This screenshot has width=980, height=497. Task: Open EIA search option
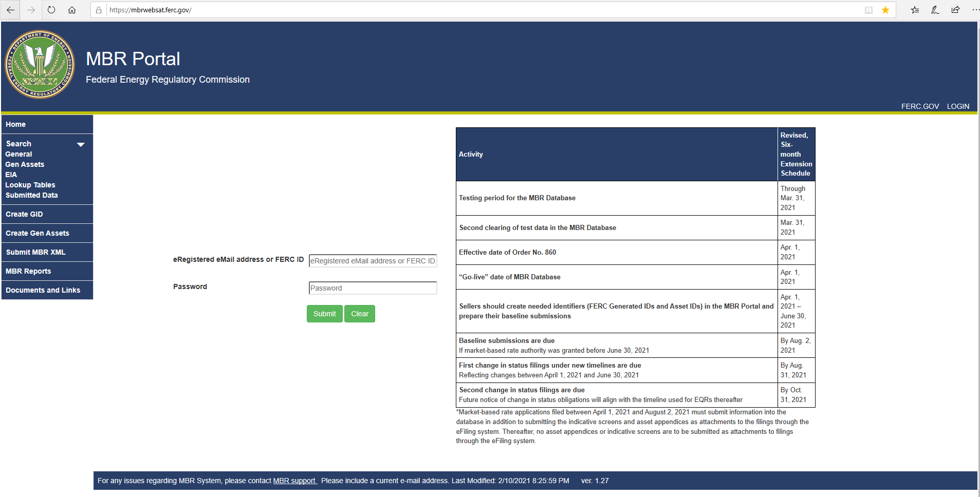tap(11, 175)
